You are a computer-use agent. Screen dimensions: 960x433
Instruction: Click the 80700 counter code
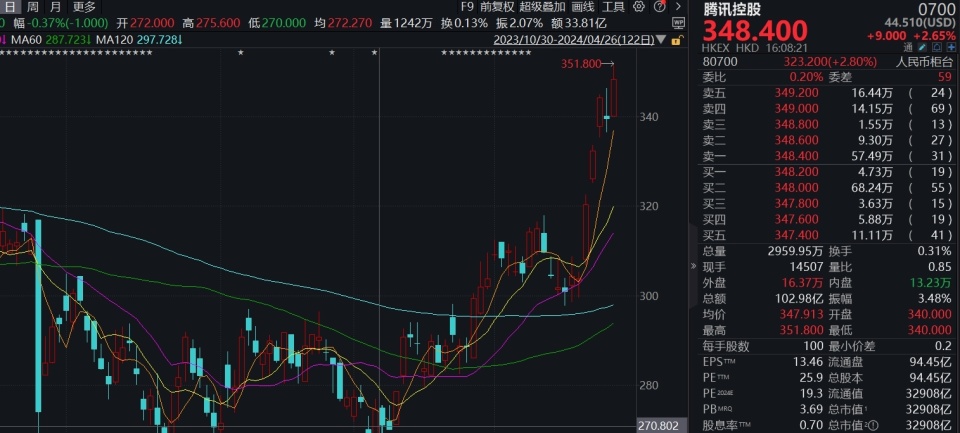(x=721, y=62)
